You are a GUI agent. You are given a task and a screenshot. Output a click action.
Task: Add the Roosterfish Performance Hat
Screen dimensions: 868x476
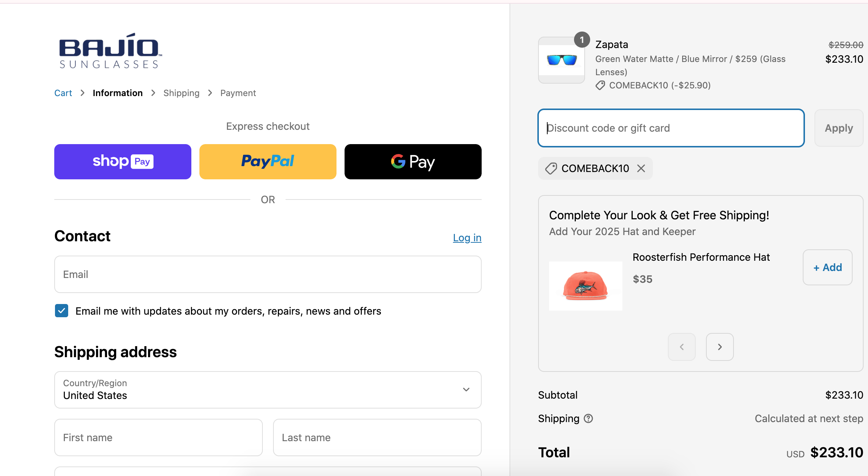(x=827, y=267)
